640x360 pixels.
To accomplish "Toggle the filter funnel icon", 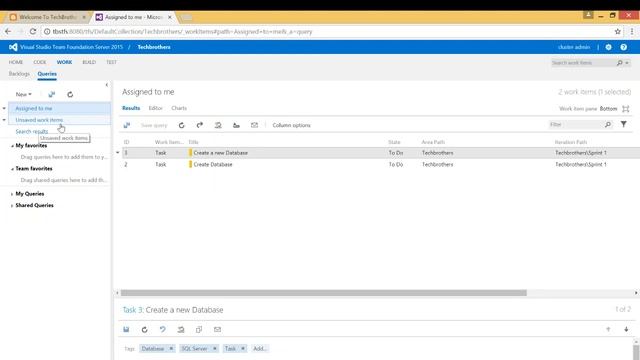I will click(624, 124).
